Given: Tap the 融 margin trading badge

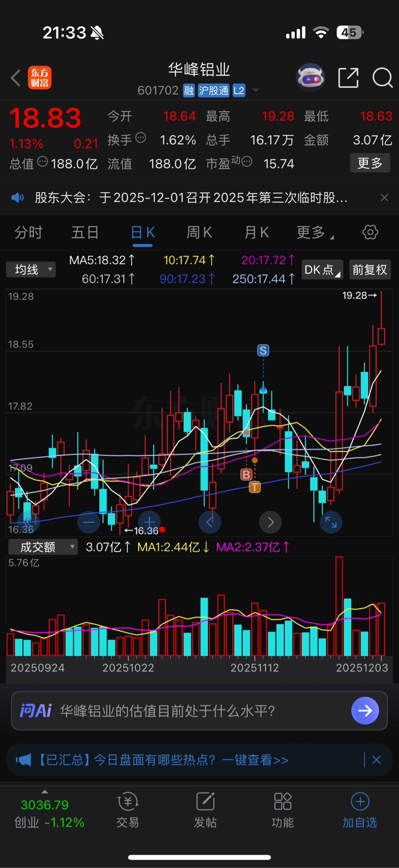Looking at the screenshot, I should (x=189, y=90).
